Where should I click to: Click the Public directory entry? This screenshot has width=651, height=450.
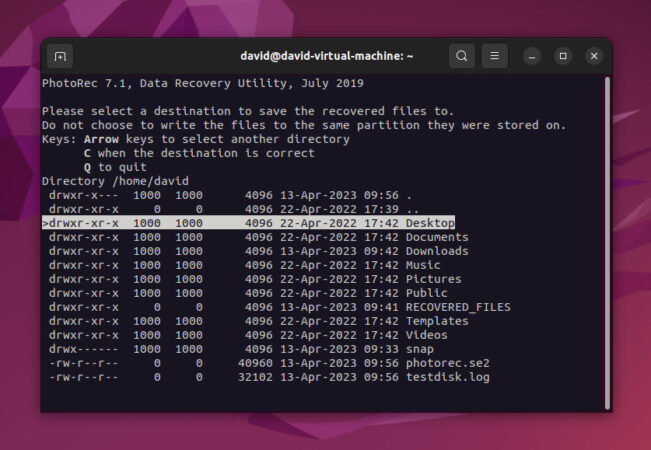(x=427, y=293)
